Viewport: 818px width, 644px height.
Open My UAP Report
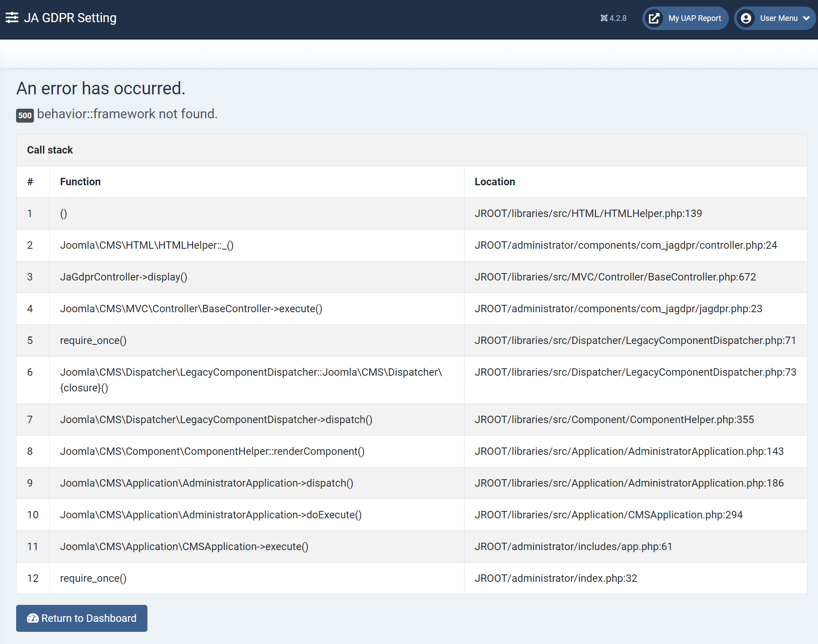click(694, 18)
